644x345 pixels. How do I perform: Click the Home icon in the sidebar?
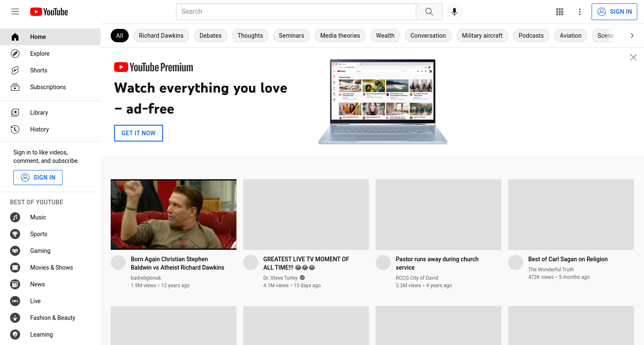15,37
